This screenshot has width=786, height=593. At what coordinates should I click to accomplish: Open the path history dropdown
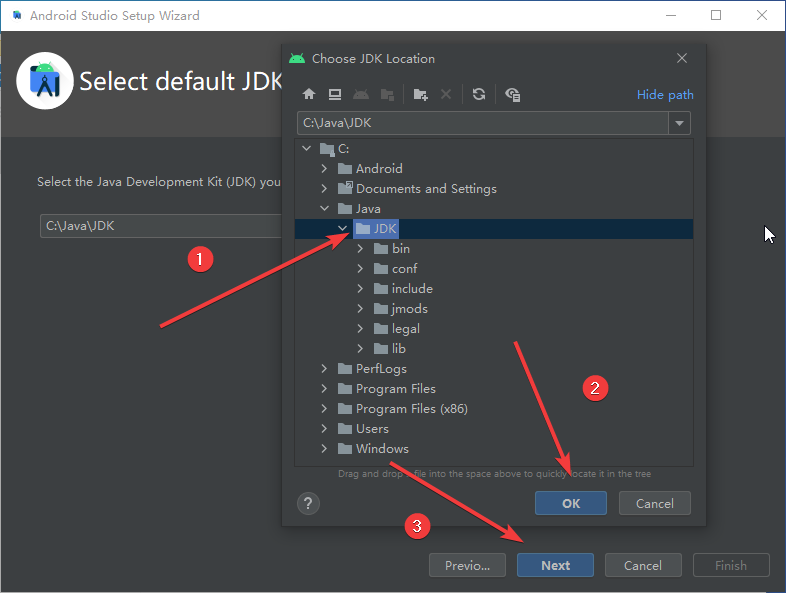pyautogui.click(x=679, y=123)
